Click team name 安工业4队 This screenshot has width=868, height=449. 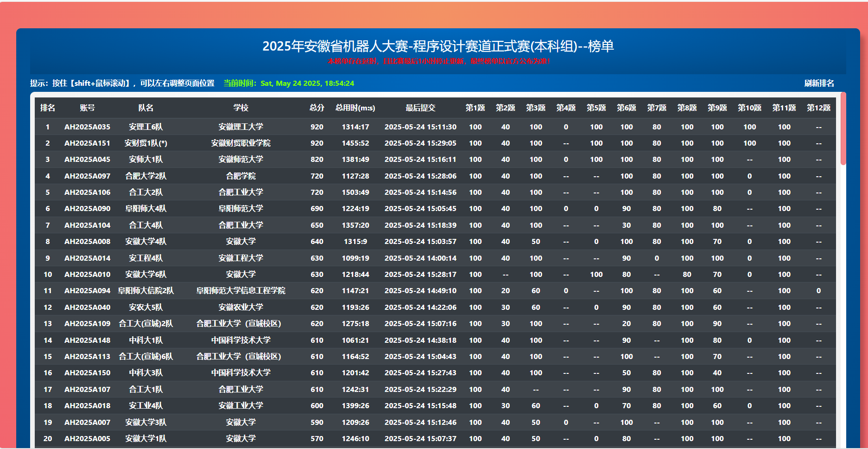coord(146,405)
